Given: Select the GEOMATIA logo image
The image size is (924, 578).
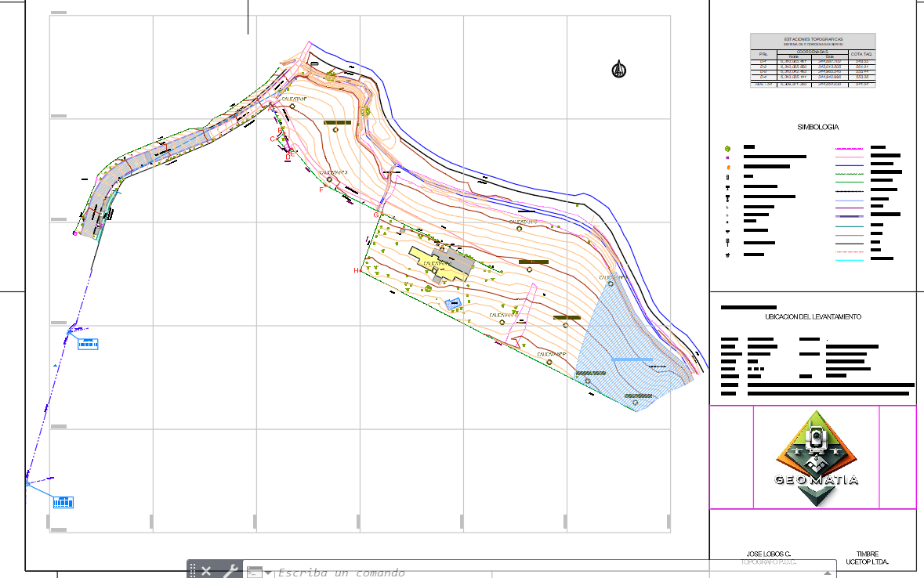Looking at the screenshot, I should pos(816,458).
